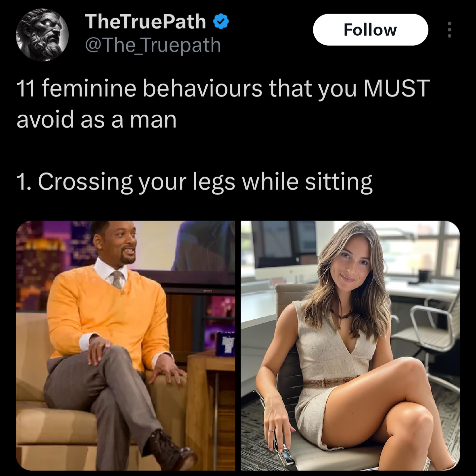The image size is (476, 476).
Task: Open author profile via TheTruePath name
Action: (x=145, y=22)
